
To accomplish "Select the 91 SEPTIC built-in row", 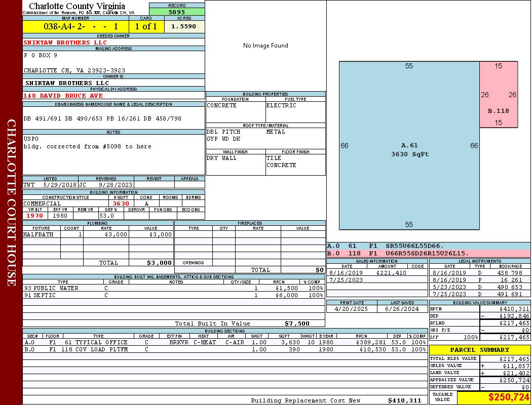I will (173, 295).
